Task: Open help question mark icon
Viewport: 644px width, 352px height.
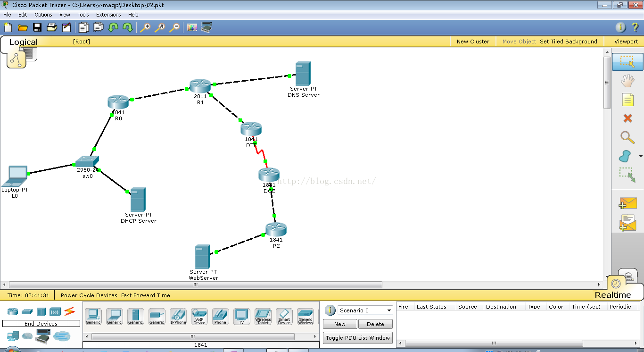Action: (636, 27)
